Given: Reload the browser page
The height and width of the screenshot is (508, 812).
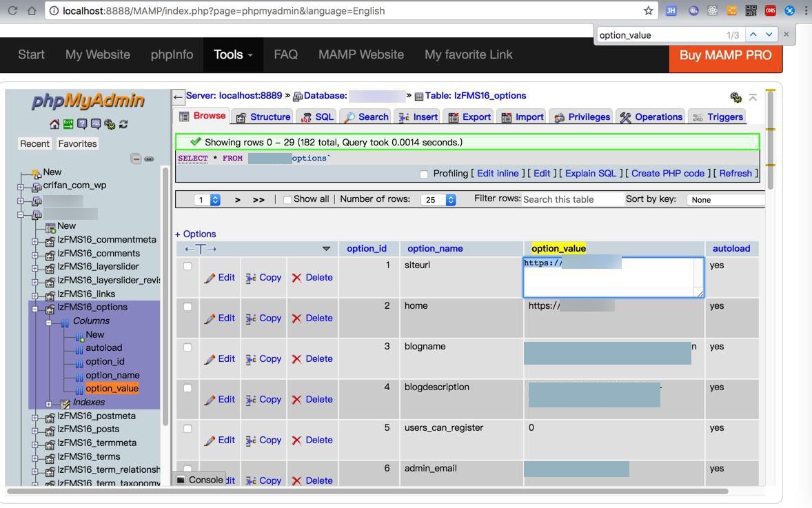Looking at the screenshot, I should (x=12, y=10).
